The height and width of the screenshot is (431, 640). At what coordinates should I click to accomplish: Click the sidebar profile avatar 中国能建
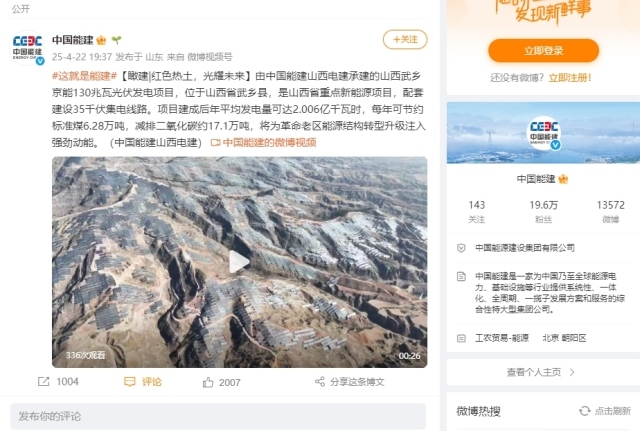tap(543, 133)
